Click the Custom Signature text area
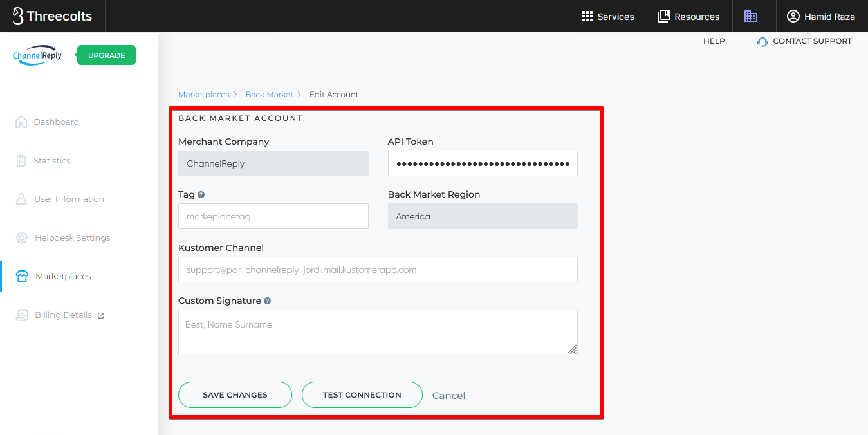The height and width of the screenshot is (435, 868). (x=378, y=332)
